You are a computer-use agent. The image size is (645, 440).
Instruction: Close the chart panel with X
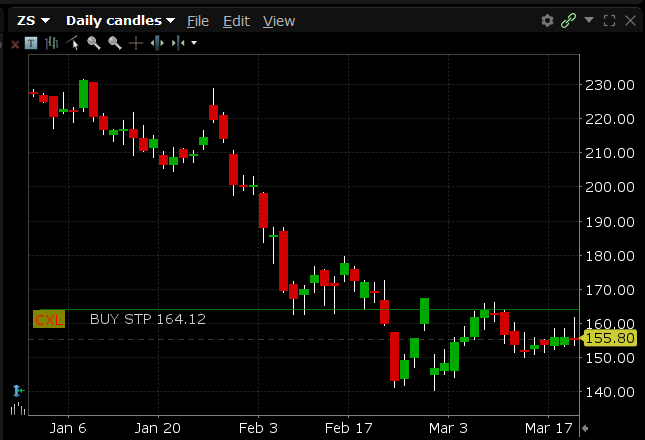630,21
